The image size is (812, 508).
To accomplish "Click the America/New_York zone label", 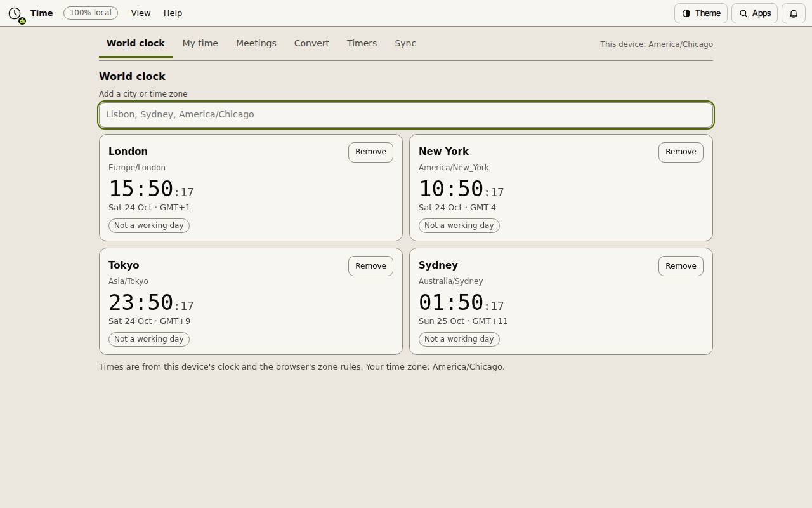I will tap(454, 168).
